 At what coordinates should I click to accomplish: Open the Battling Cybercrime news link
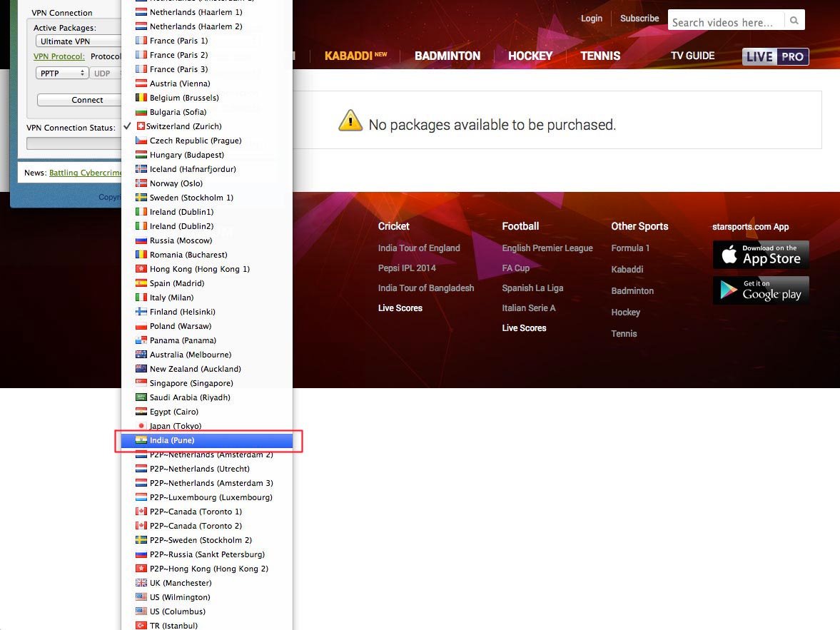coord(86,173)
